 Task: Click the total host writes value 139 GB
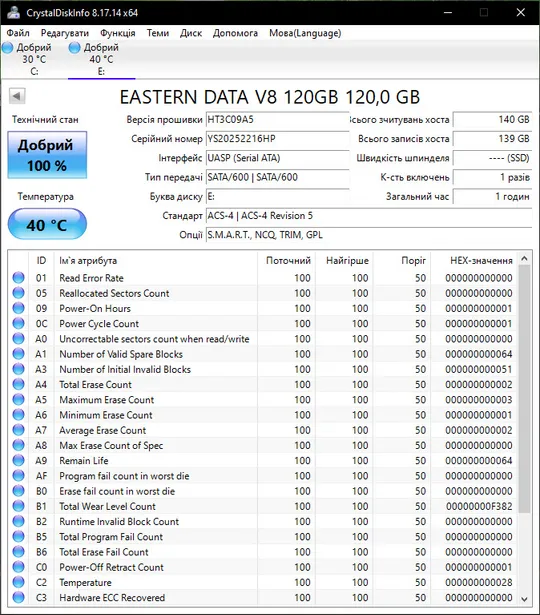pos(493,139)
